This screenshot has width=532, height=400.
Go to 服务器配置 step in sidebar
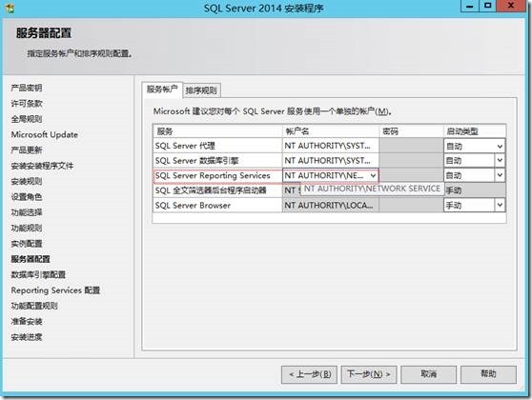click(x=31, y=259)
